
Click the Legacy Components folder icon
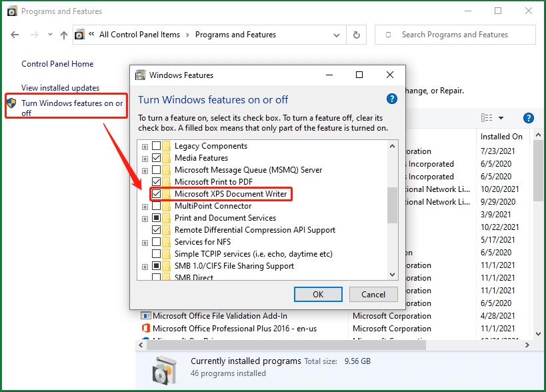tap(166, 146)
